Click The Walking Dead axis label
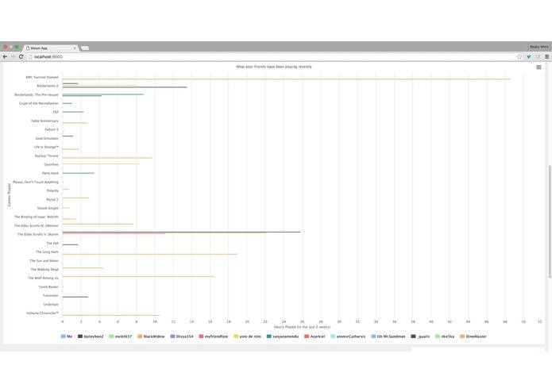 pyautogui.click(x=44, y=269)
